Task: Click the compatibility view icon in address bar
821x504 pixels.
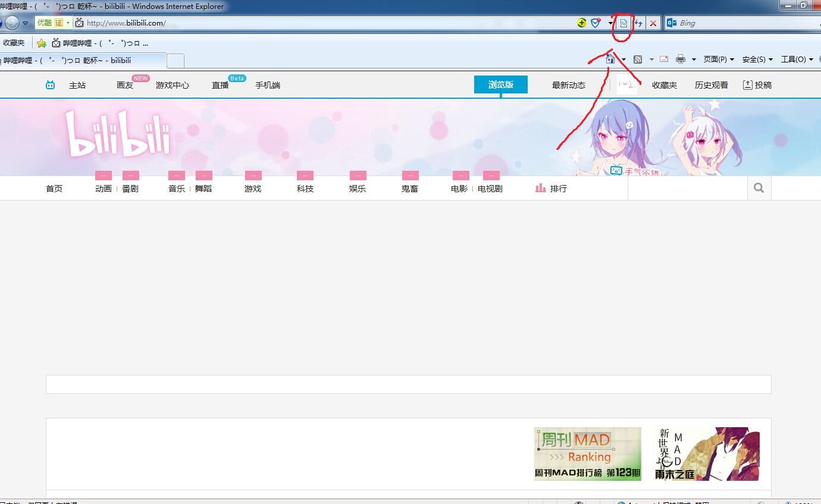Action: pyautogui.click(x=623, y=23)
